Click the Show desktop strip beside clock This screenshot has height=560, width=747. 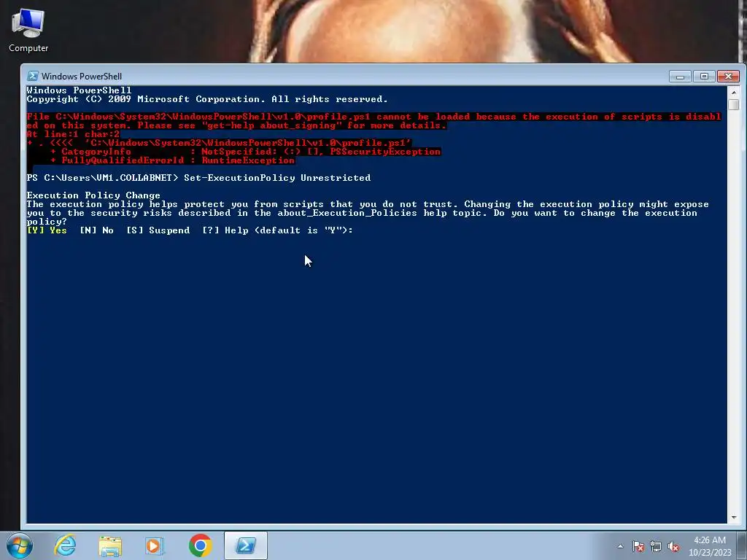pyautogui.click(x=743, y=545)
